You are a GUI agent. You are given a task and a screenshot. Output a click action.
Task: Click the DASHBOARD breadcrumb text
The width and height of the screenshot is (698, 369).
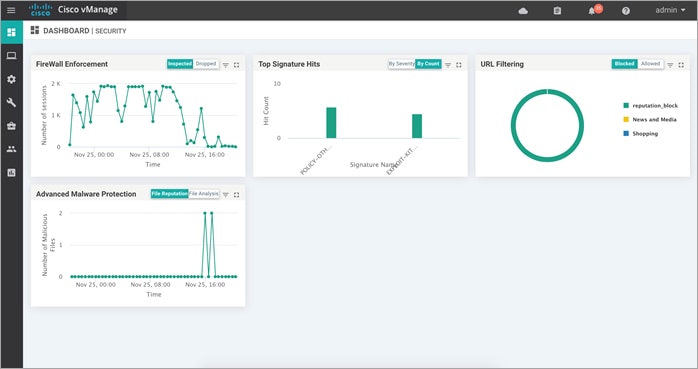[x=66, y=31]
